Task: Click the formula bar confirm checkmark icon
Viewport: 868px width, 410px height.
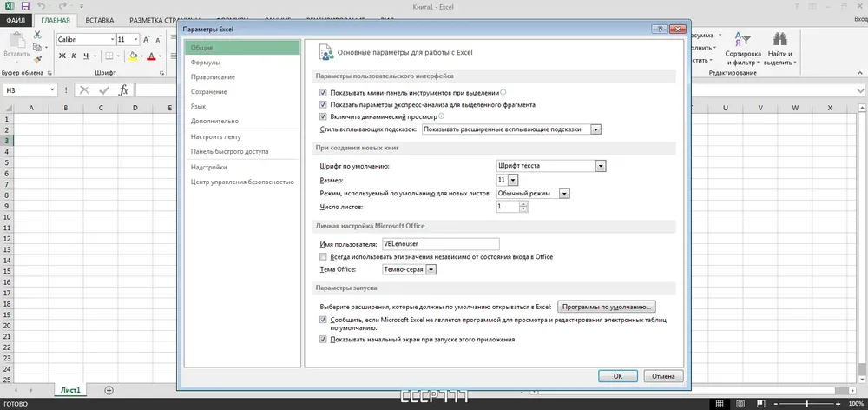Action: [x=103, y=90]
